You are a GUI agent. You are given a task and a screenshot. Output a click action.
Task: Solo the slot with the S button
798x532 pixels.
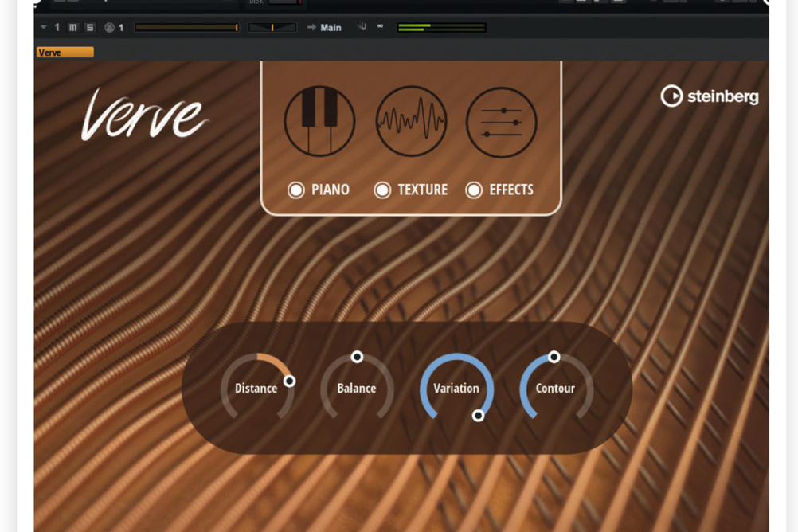tap(90, 28)
